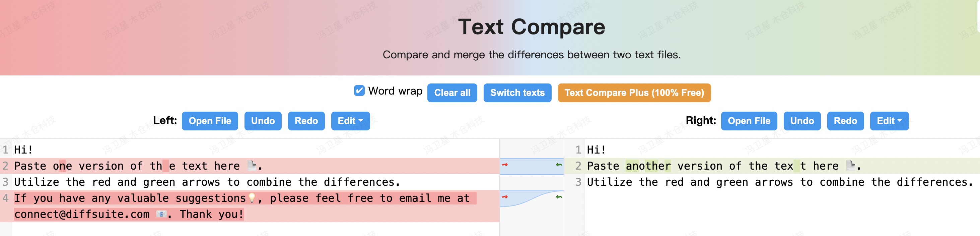
Task: Open a file for the right pane
Action: pyautogui.click(x=748, y=121)
